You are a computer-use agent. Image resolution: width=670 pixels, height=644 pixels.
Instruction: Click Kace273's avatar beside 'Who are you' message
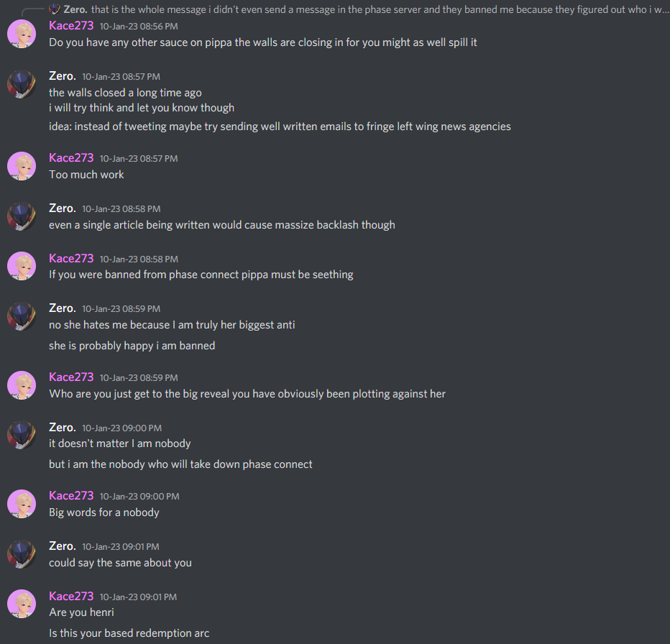pyautogui.click(x=22, y=385)
